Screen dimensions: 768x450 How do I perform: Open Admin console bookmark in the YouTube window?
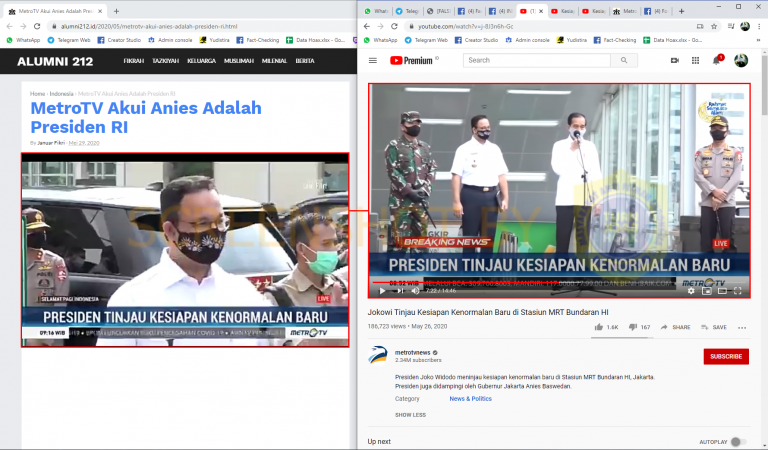point(527,40)
